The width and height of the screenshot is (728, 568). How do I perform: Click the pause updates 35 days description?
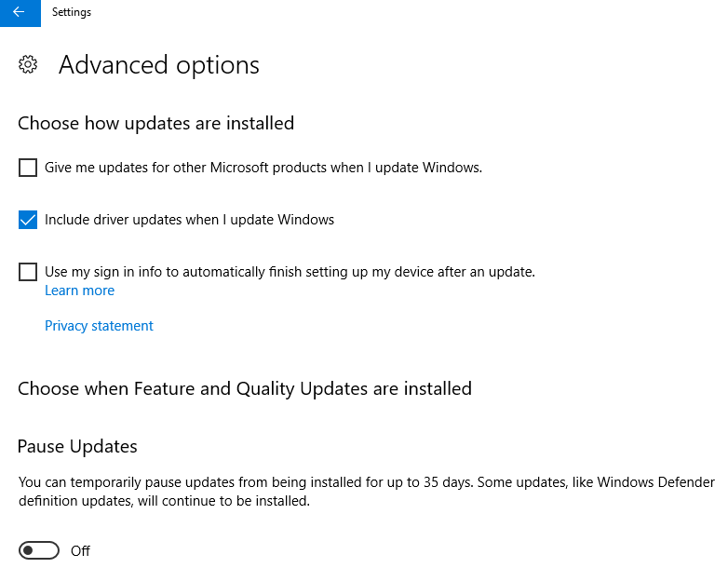point(367,492)
